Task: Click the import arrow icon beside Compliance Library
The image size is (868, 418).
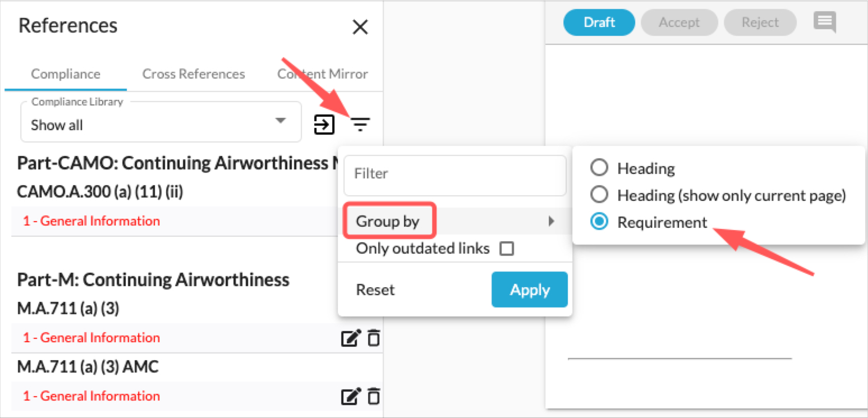Action: coord(324,125)
